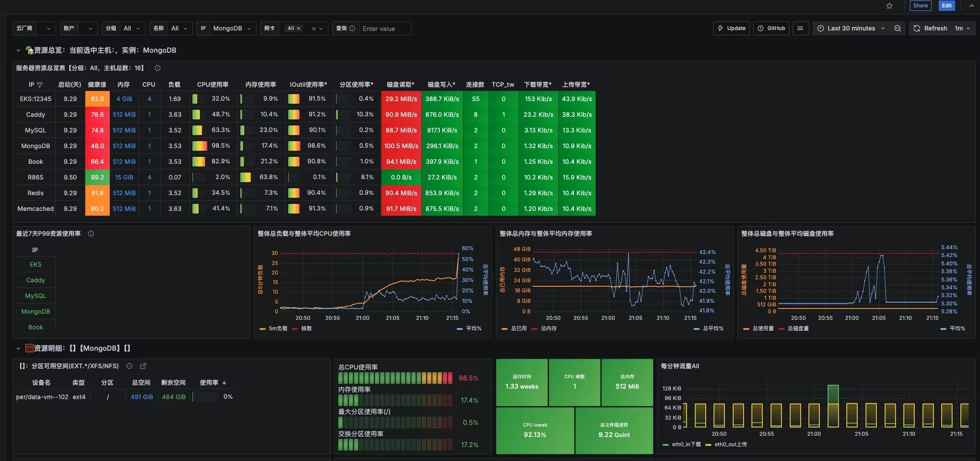Click the Share button
The height and width of the screenshot is (461, 980).
point(920,6)
